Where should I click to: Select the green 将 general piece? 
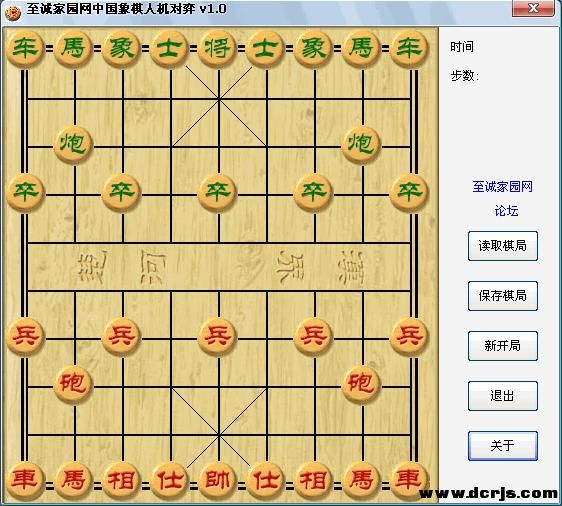tap(218, 49)
